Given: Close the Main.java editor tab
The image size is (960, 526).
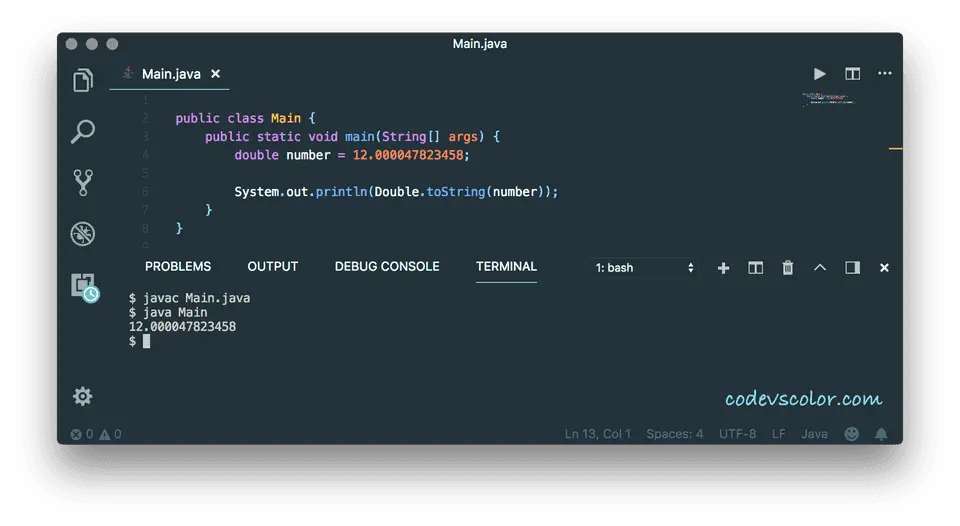Looking at the screenshot, I should 215,74.
